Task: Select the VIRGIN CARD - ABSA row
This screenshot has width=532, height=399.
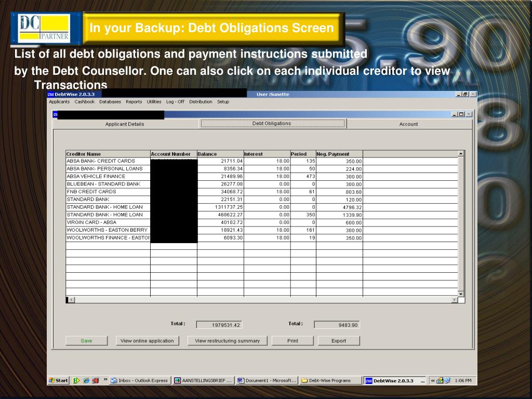Action: tap(262, 222)
